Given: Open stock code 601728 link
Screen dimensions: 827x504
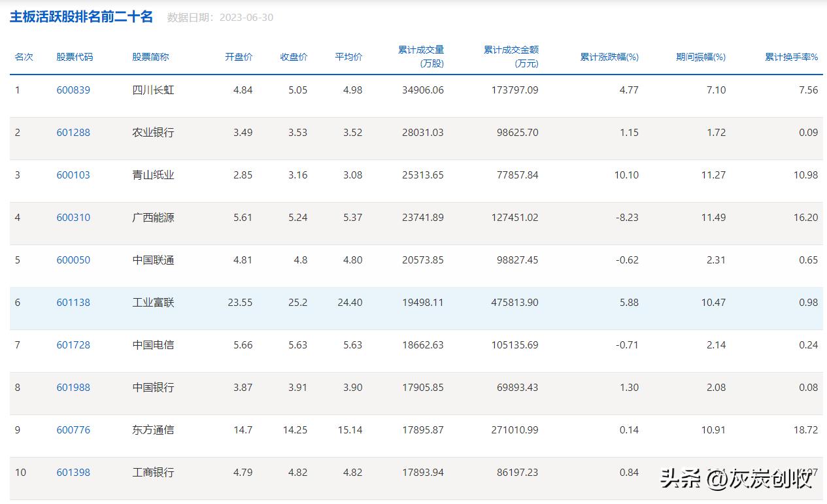Looking at the screenshot, I should [73, 345].
